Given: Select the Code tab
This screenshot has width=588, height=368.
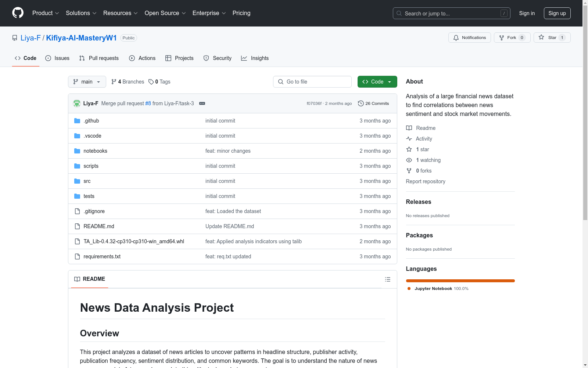Looking at the screenshot, I should 25,58.
